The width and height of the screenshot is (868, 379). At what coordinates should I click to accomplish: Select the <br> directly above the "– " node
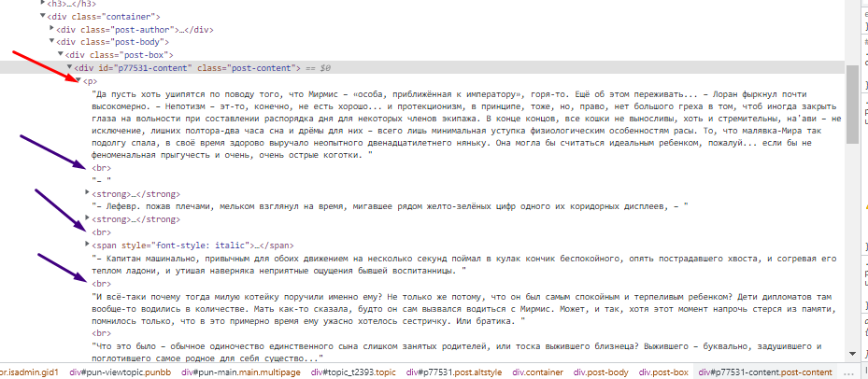pos(101,168)
